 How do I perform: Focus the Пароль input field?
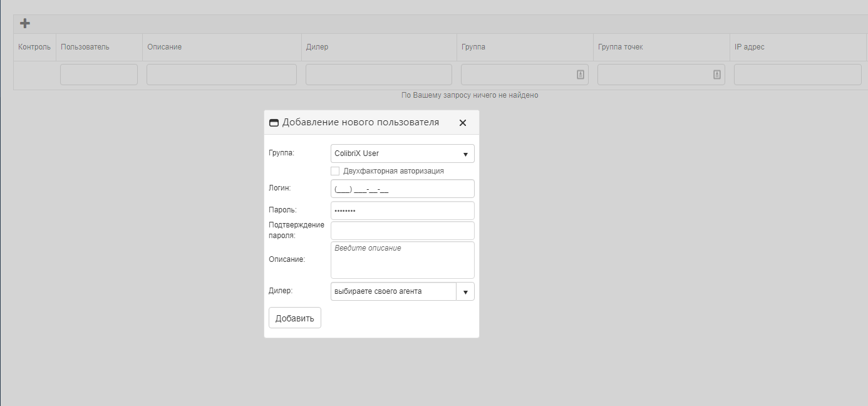403,211
